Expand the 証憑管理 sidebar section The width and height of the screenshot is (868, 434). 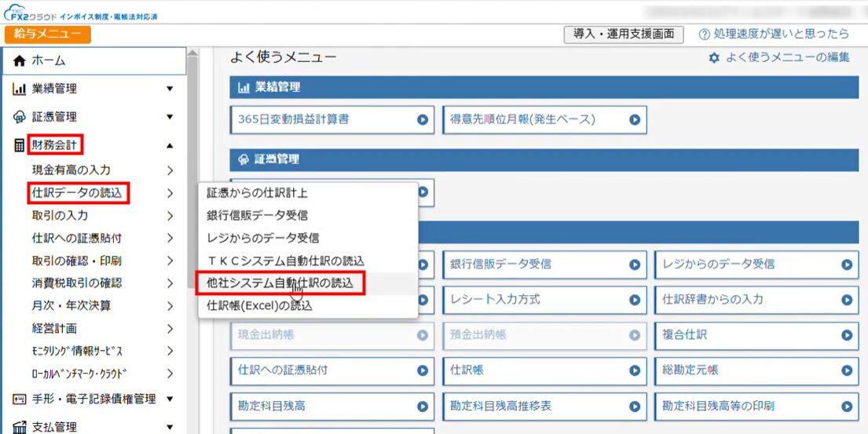click(170, 117)
